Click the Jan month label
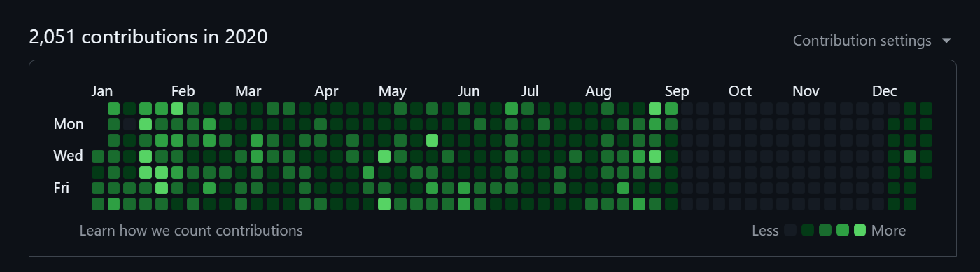 point(102,91)
